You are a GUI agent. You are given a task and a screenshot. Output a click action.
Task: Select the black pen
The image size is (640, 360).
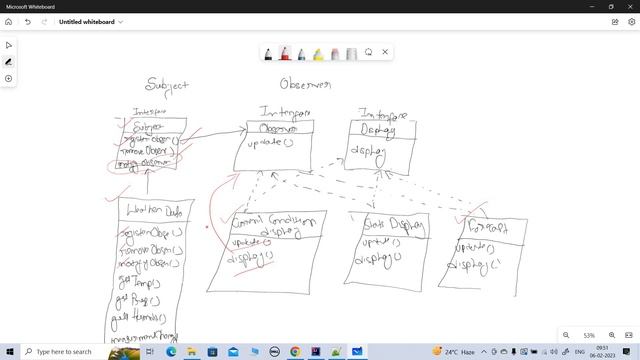point(268,54)
